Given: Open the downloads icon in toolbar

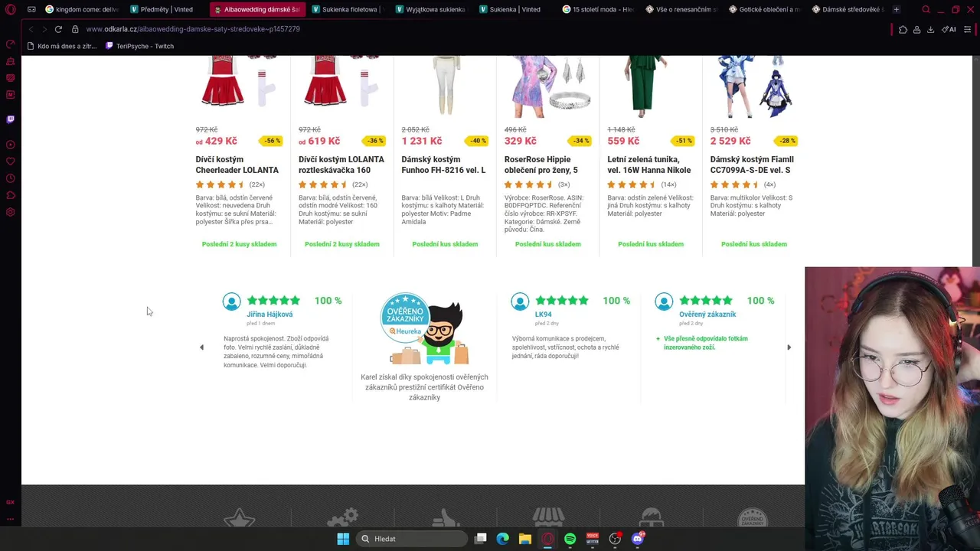Looking at the screenshot, I should click(x=930, y=29).
